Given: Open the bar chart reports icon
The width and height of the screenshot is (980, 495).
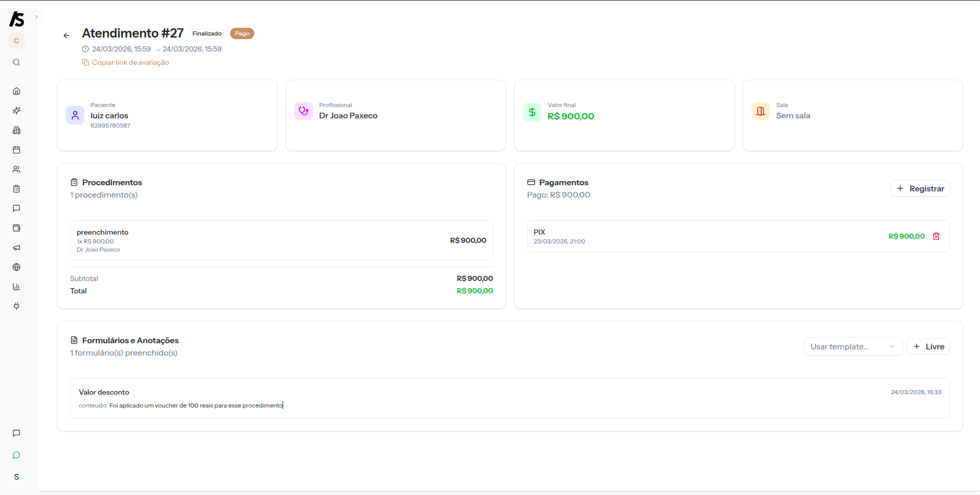Looking at the screenshot, I should (x=16, y=287).
